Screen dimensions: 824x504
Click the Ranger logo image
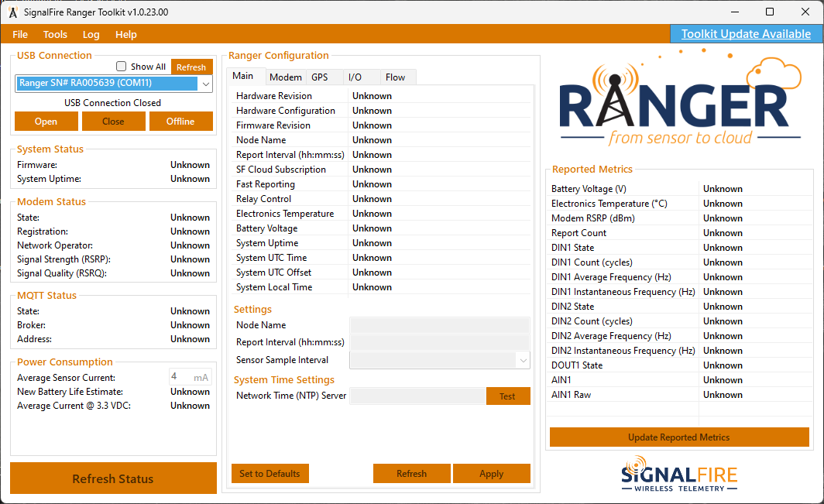(x=680, y=98)
